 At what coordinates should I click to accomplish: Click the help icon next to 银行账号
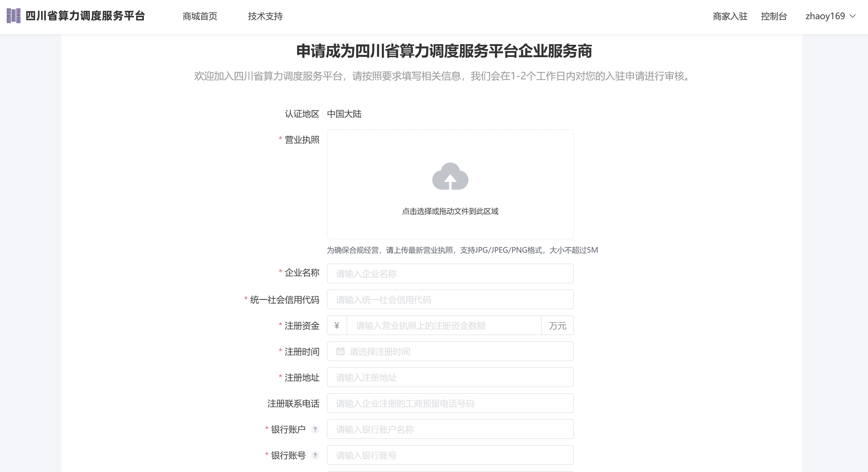pos(315,455)
